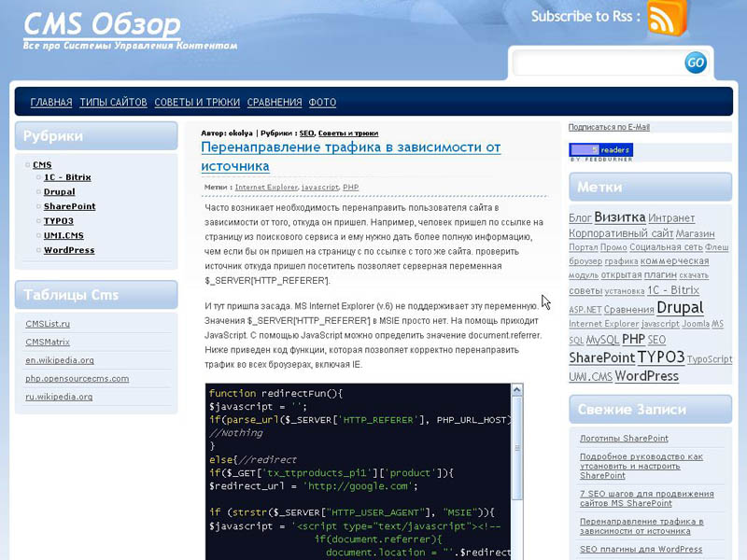This screenshot has height=560, width=747.
Task: Click the 1C - Bitrix tag in Метки
Action: pyautogui.click(x=673, y=290)
